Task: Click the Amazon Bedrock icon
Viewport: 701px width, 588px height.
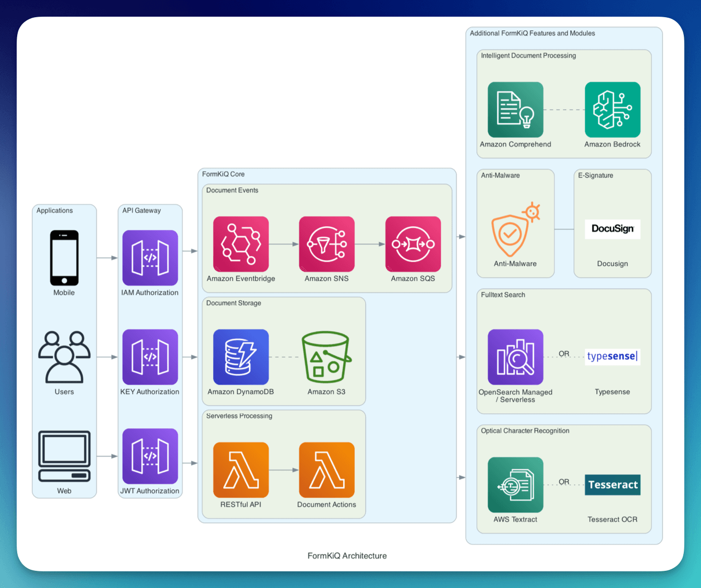Action: (x=612, y=109)
